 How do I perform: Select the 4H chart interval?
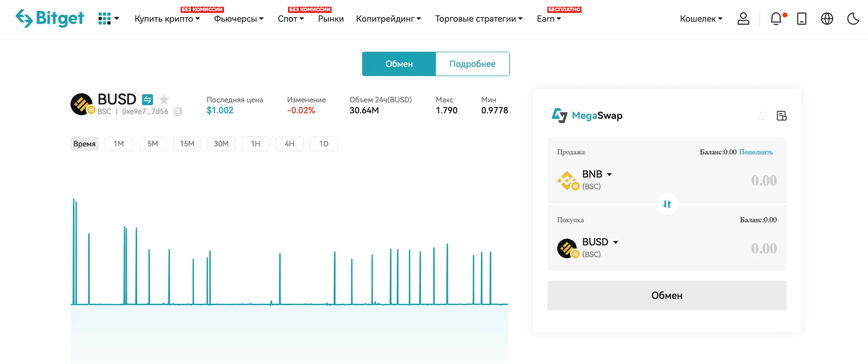[289, 144]
